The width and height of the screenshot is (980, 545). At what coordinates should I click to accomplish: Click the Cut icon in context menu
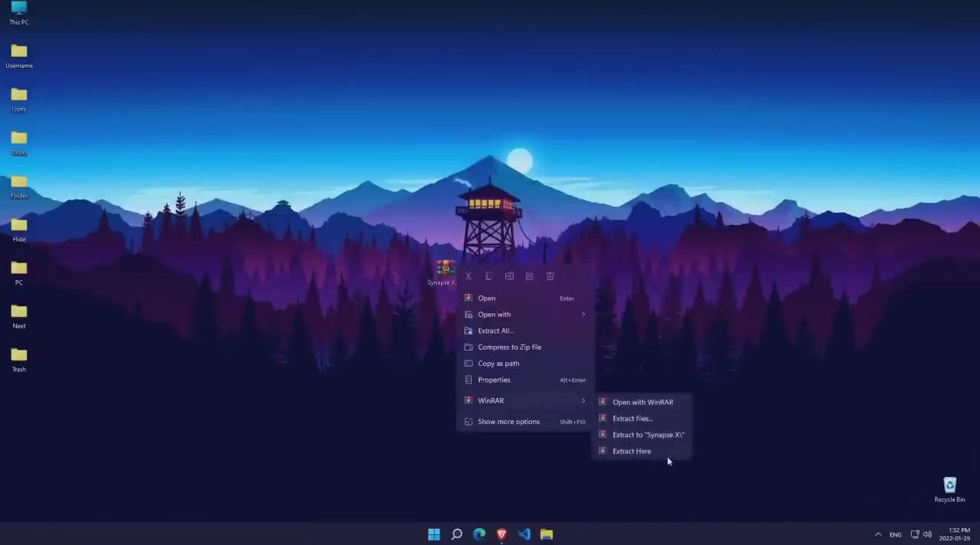(469, 276)
